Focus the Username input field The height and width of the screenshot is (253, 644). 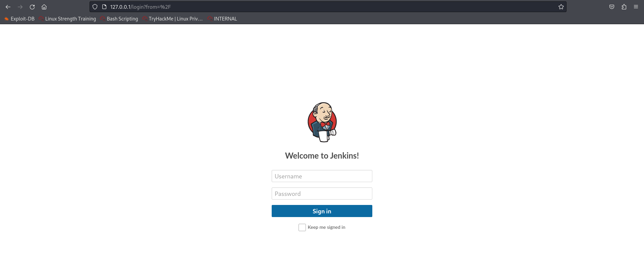[322, 176]
